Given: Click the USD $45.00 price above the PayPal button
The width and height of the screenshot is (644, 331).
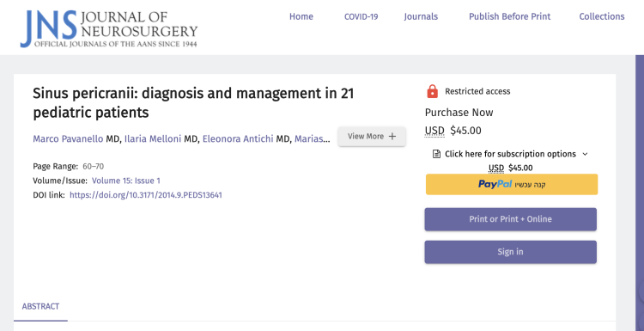Looking at the screenshot, I should click(x=511, y=168).
